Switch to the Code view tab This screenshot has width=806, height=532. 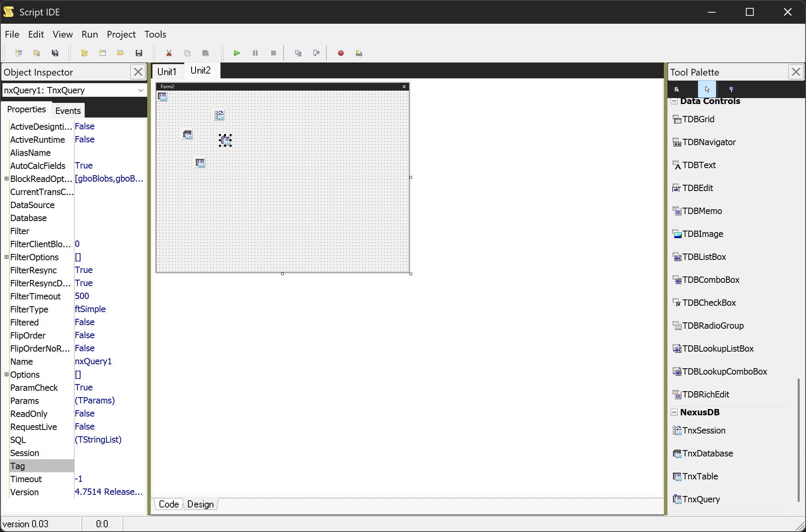pyautogui.click(x=169, y=504)
